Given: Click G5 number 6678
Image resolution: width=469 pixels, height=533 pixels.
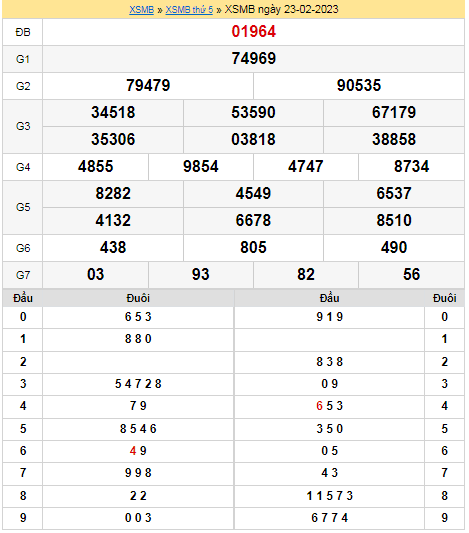Looking at the screenshot, I should [253, 220].
